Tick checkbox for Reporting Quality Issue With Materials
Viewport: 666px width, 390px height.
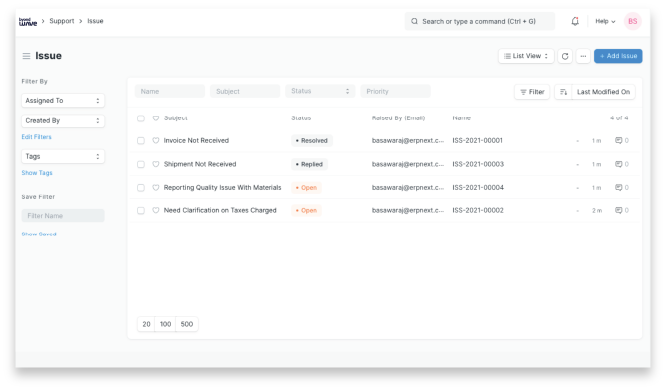point(141,188)
